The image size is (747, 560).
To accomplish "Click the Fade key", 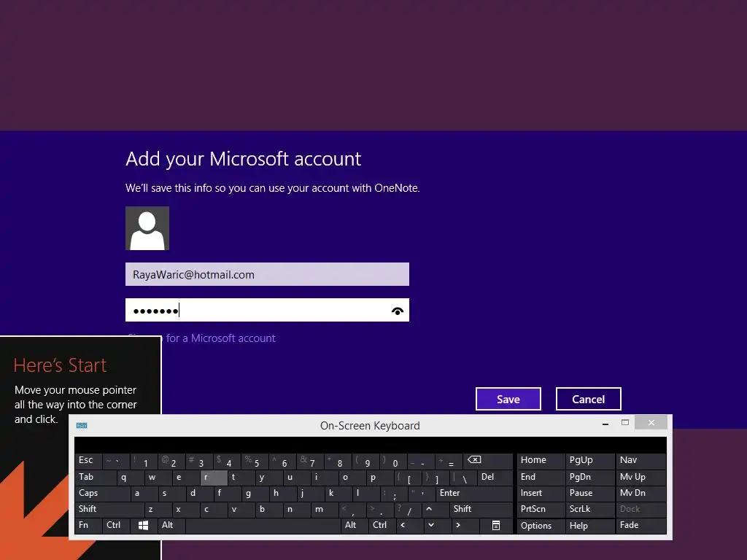I will (640, 525).
